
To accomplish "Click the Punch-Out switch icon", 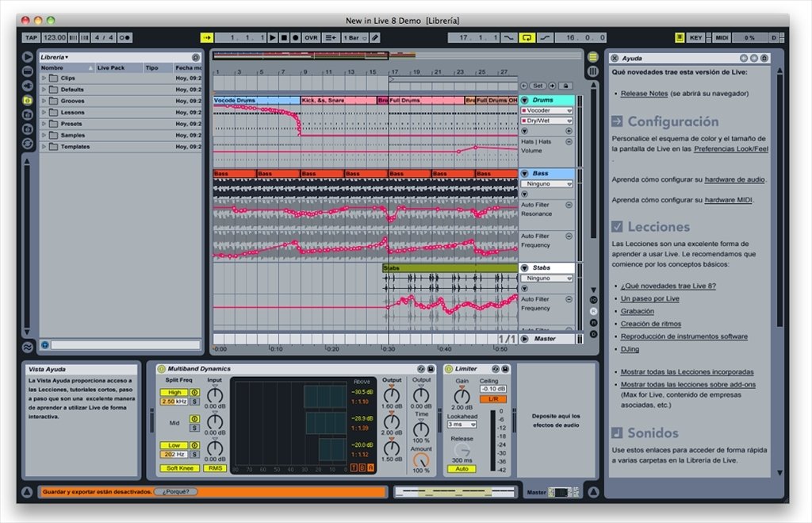I will tap(545, 37).
